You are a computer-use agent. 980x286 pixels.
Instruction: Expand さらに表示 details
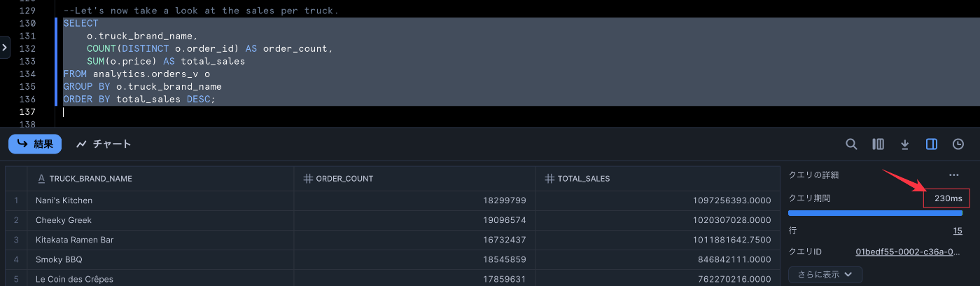(x=825, y=274)
